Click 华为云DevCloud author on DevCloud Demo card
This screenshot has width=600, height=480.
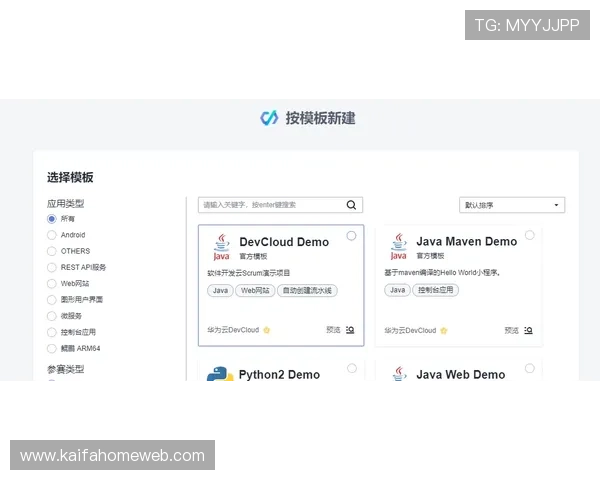click(233, 330)
